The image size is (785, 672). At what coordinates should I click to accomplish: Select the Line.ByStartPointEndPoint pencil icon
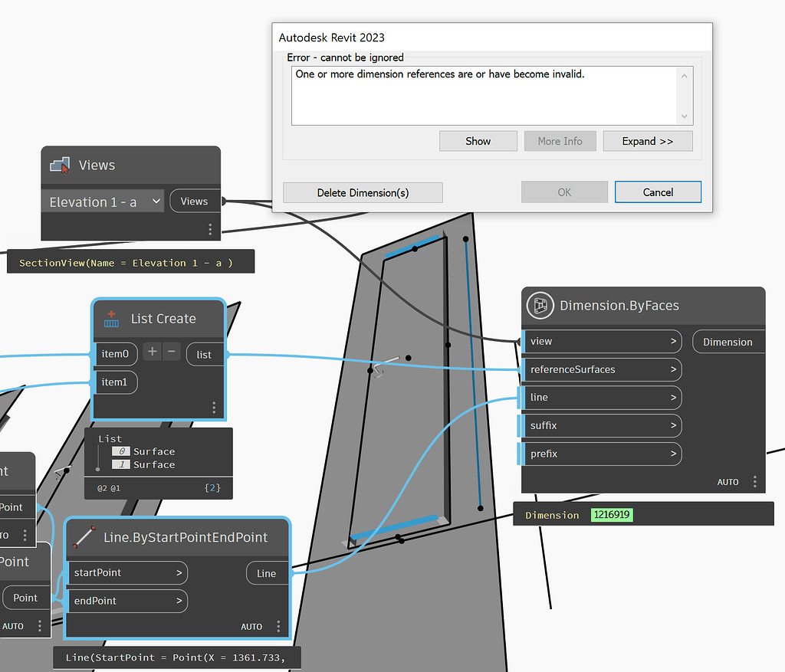pos(84,537)
